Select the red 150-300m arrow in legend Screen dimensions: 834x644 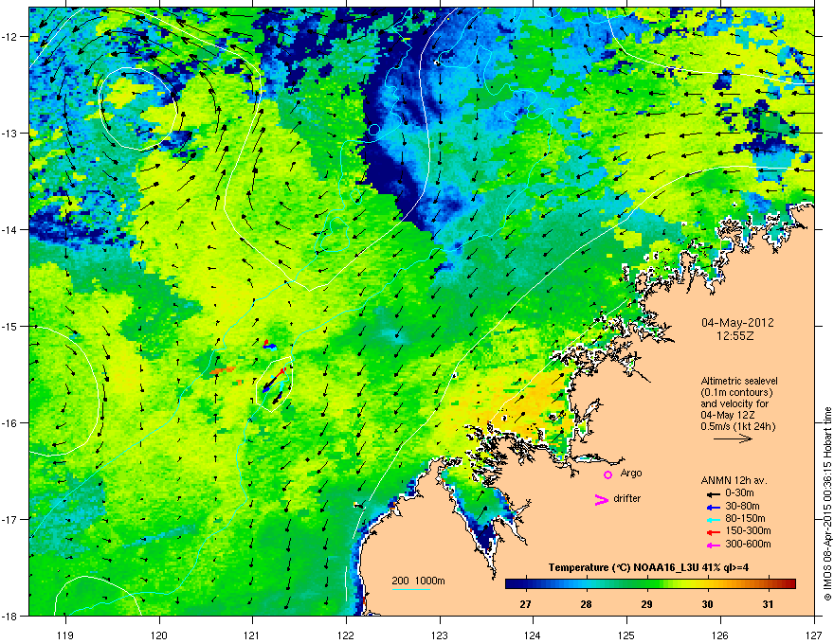click(x=714, y=531)
